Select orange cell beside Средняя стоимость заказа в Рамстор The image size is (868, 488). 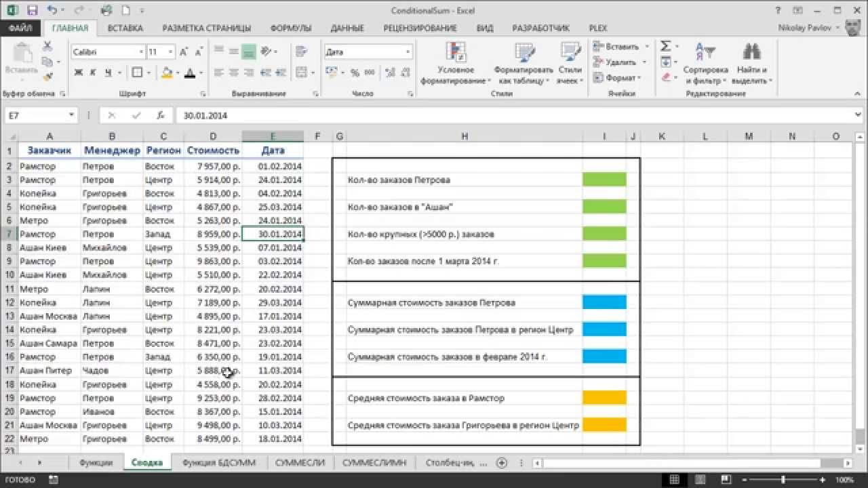[x=604, y=398]
